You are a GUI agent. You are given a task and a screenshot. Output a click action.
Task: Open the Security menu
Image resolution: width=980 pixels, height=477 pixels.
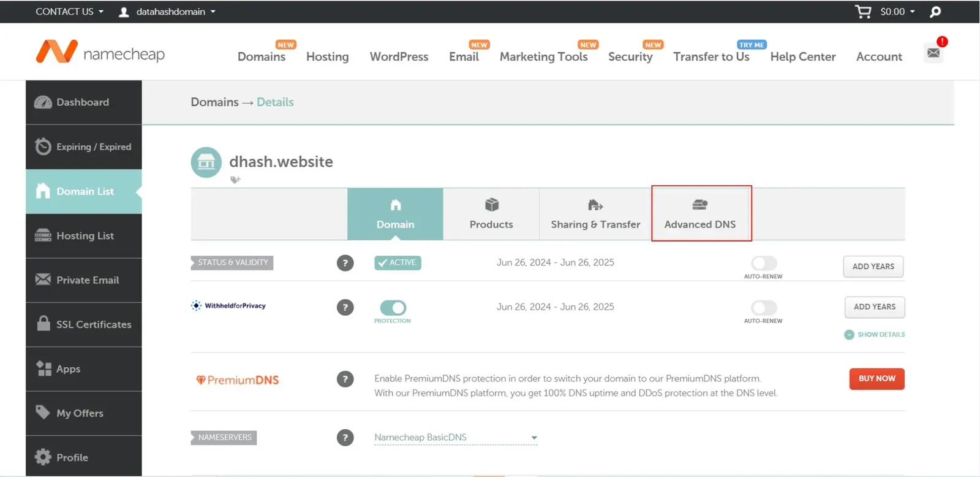pyautogui.click(x=630, y=56)
